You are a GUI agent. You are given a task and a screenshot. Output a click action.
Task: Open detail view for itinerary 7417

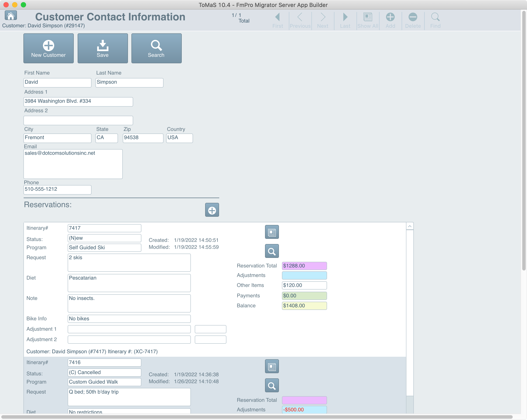(x=272, y=232)
